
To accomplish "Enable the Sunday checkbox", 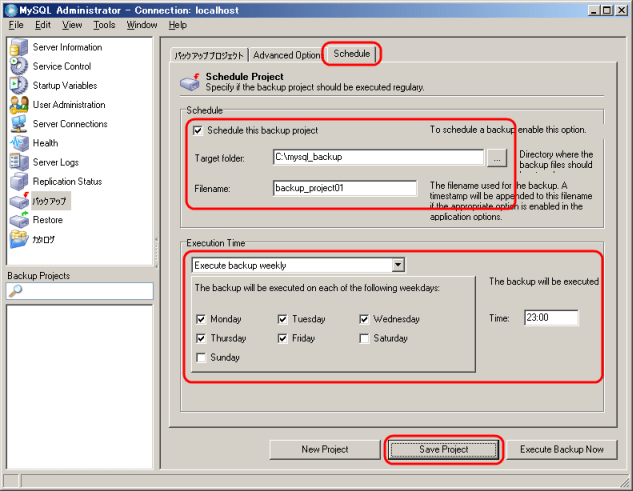I will pyautogui.click(x=201, y=358).
